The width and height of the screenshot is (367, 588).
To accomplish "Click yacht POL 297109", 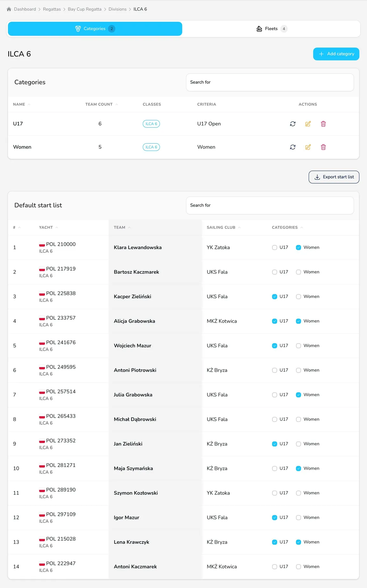I will [61, 514].
